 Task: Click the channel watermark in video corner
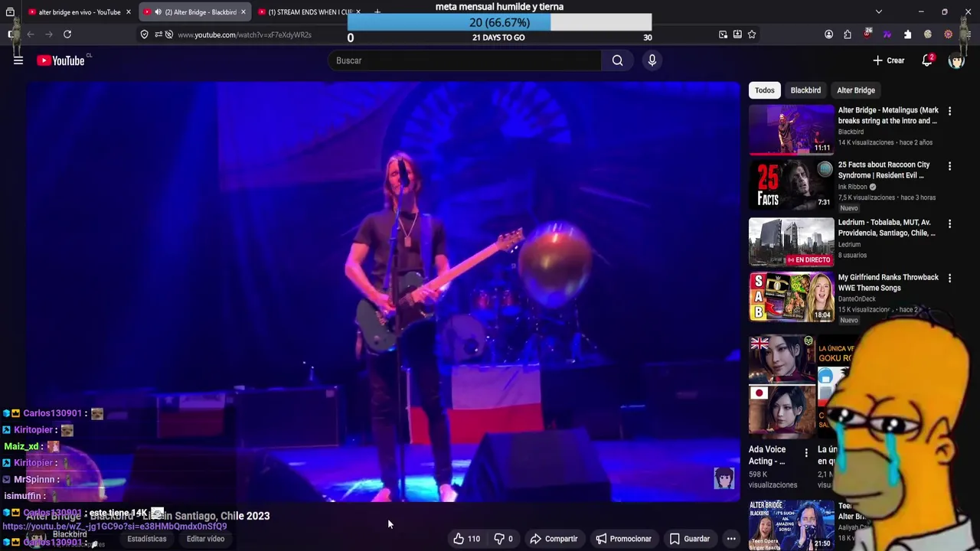click(x=724, y=478)
